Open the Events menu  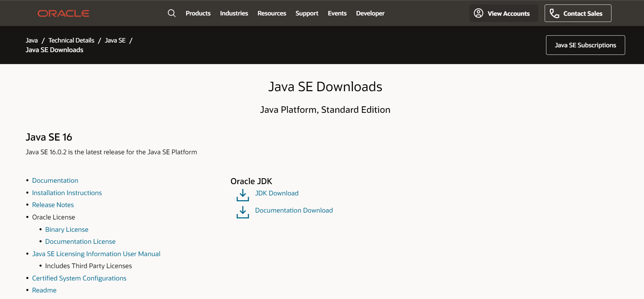337,13
